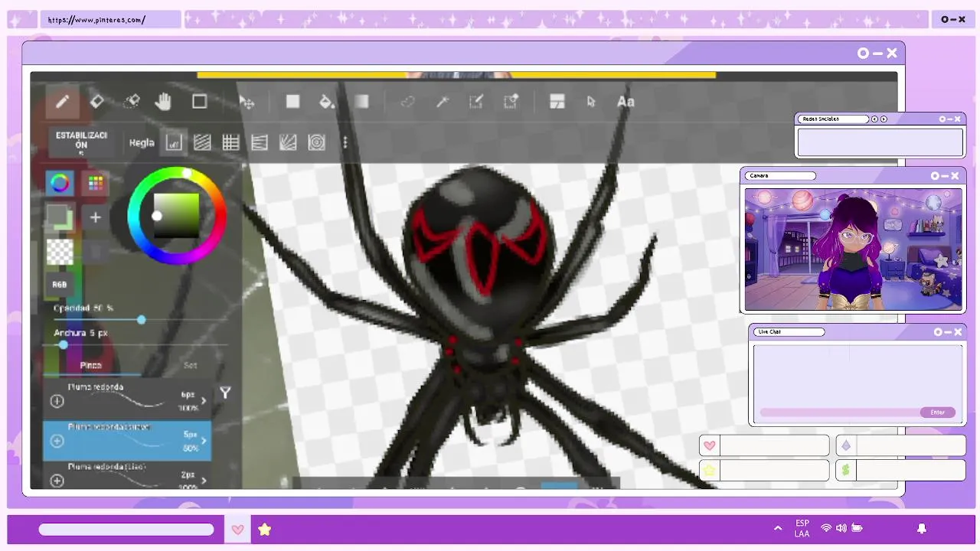The width and height of the screenshot is (980, 551).
Task: Click the plus add-color button
Action: (x=95, y=217)
